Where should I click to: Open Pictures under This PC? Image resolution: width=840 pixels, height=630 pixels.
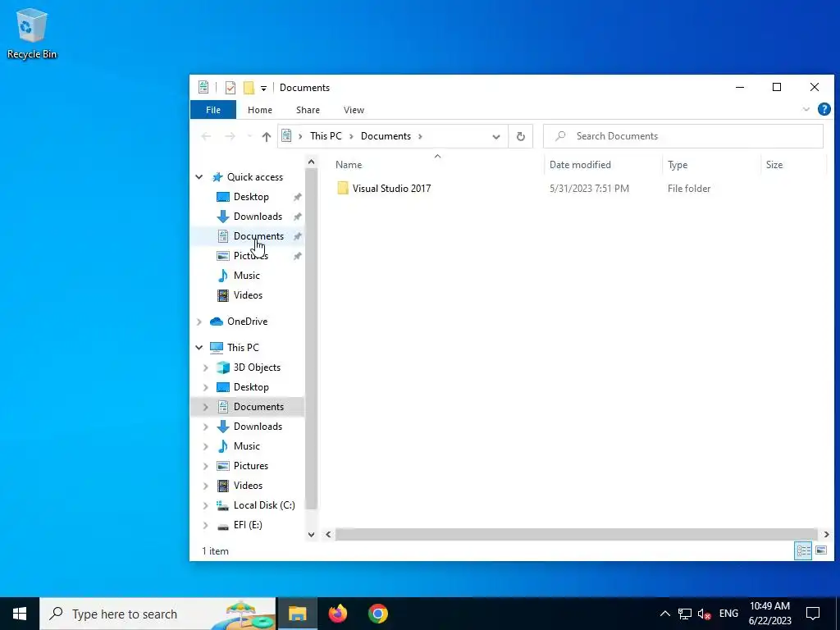251,466
